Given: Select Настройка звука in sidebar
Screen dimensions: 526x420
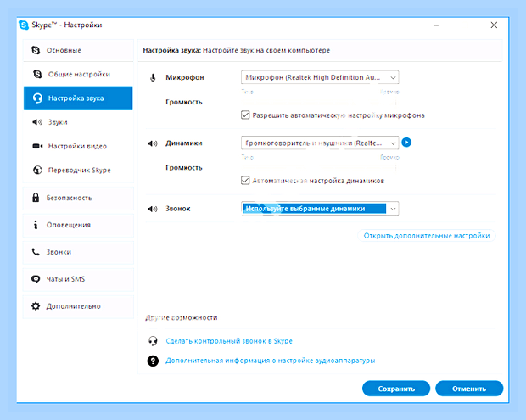Looking at the screenshot, I should pyautogui.click(x=78, y=98).
